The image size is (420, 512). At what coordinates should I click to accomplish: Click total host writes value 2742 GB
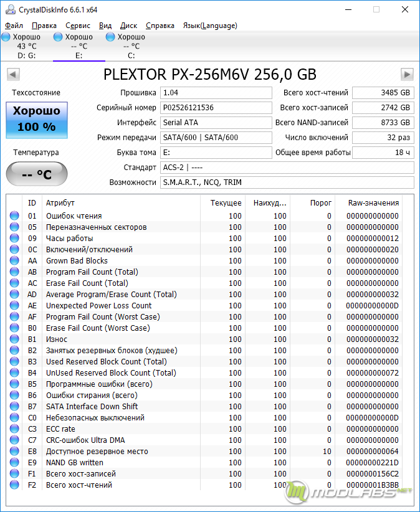[383, 108]
